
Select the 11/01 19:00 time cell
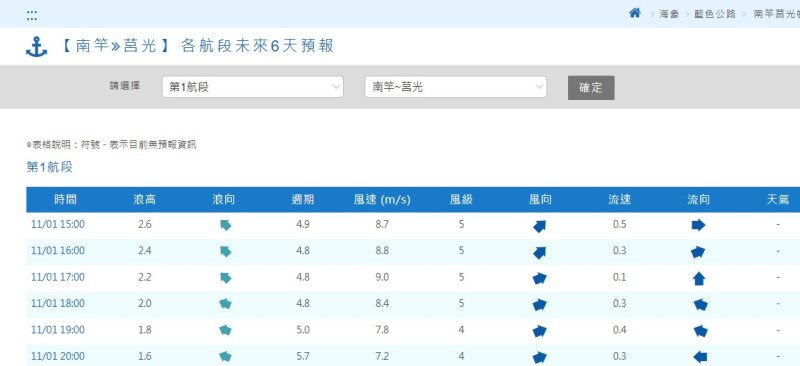pyautogui.click(x=58, y=330)
